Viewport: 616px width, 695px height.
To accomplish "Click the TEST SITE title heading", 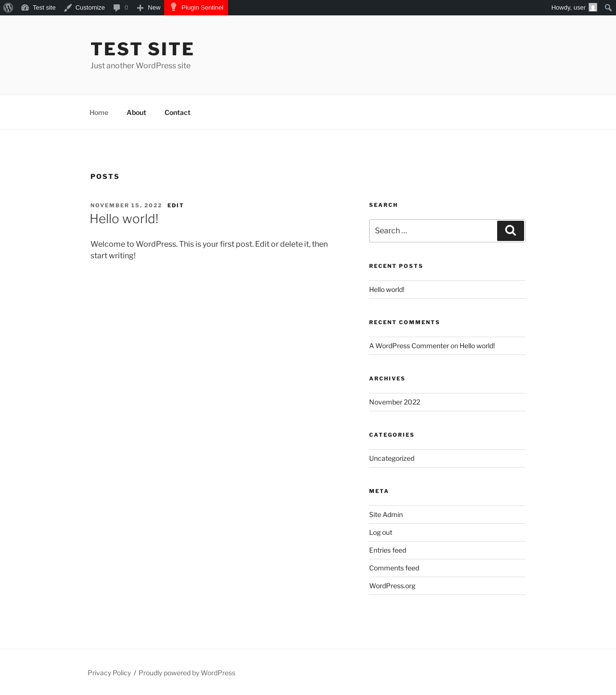I will pyautogui.click(x=142, y=49).
